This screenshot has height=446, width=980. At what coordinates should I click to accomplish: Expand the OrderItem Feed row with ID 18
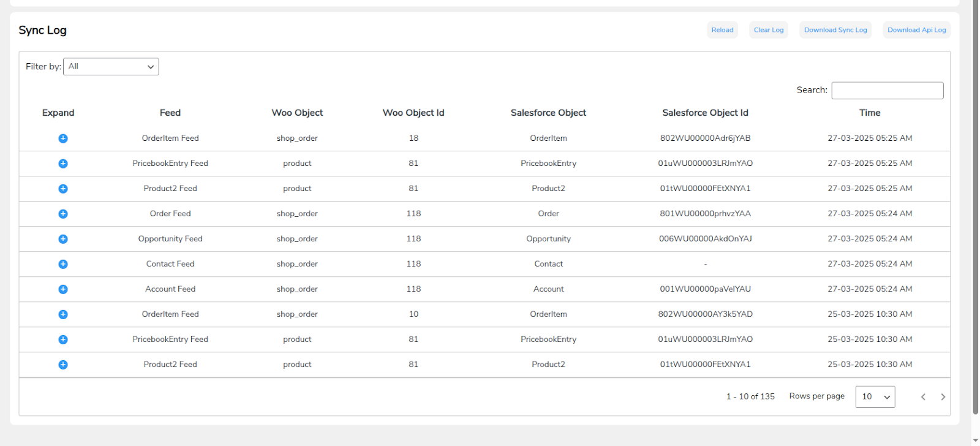[63, 138]
